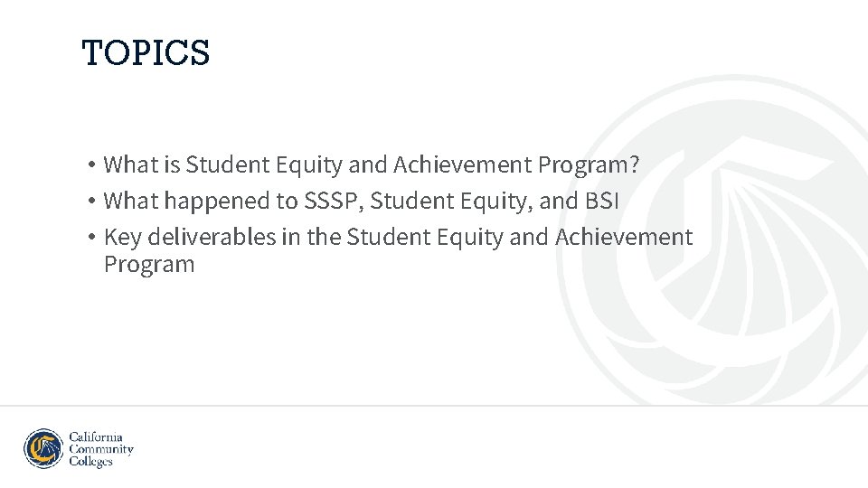Click 'Community' in the footer logo text
Image resolution: width=868 pixels, height=488 pixels.
[101, 449]
